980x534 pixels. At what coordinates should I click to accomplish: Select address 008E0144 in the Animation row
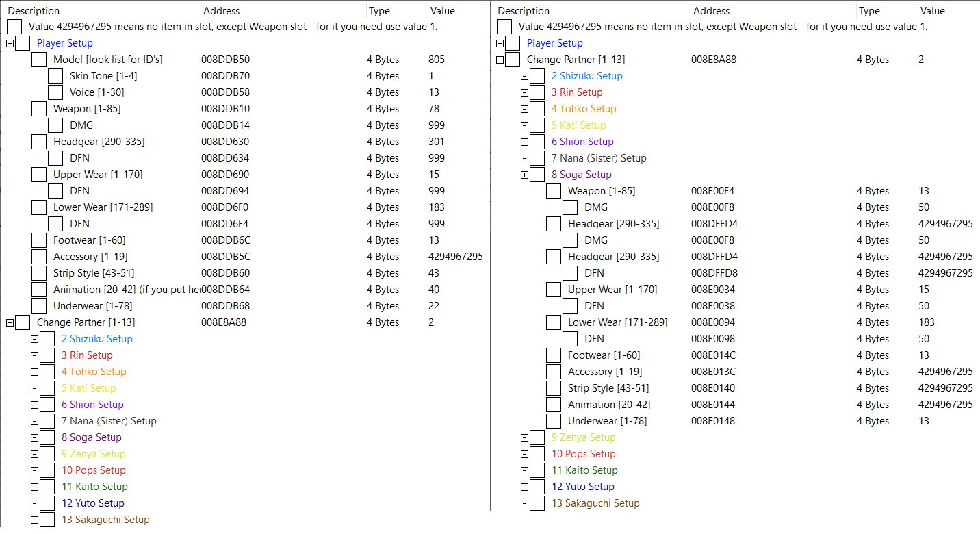coord(715,405)
